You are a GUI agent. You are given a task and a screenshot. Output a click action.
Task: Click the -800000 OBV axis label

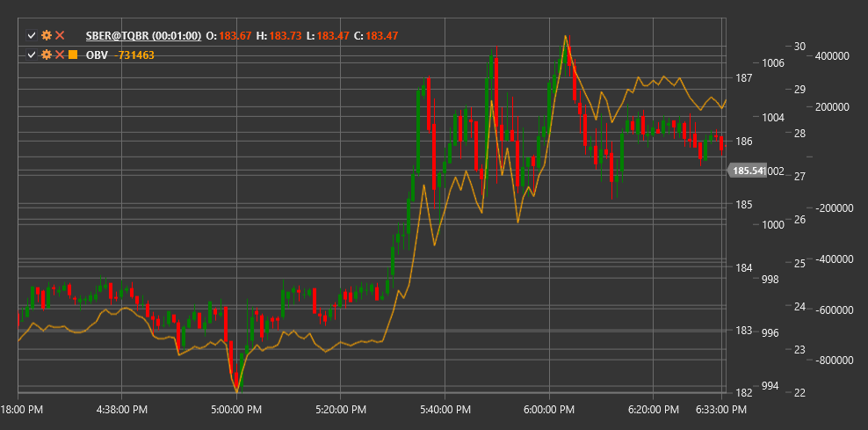point(833,361)
